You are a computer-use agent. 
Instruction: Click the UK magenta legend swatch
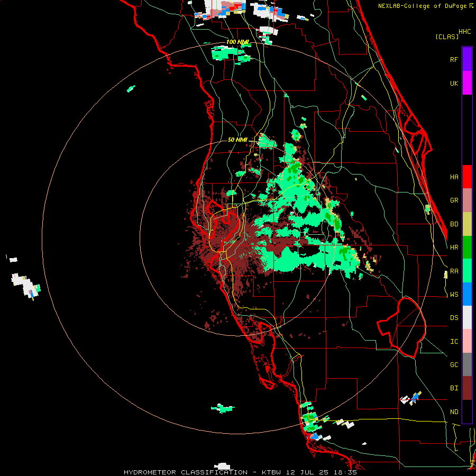467,83
